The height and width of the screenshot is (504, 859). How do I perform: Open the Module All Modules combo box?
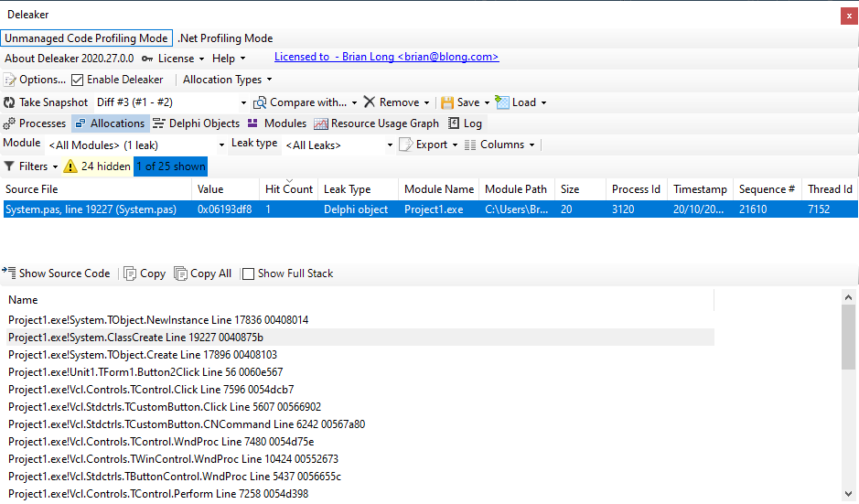(x=136, y=145)
